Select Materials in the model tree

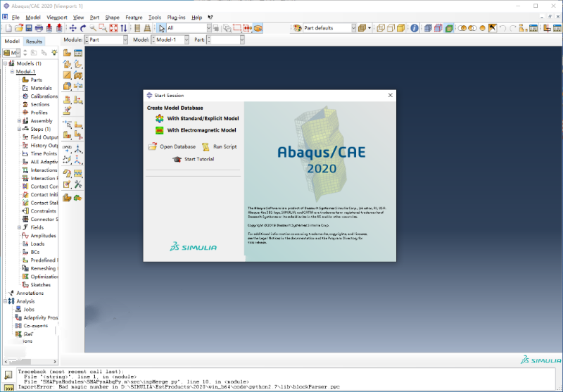click(41, 88)
